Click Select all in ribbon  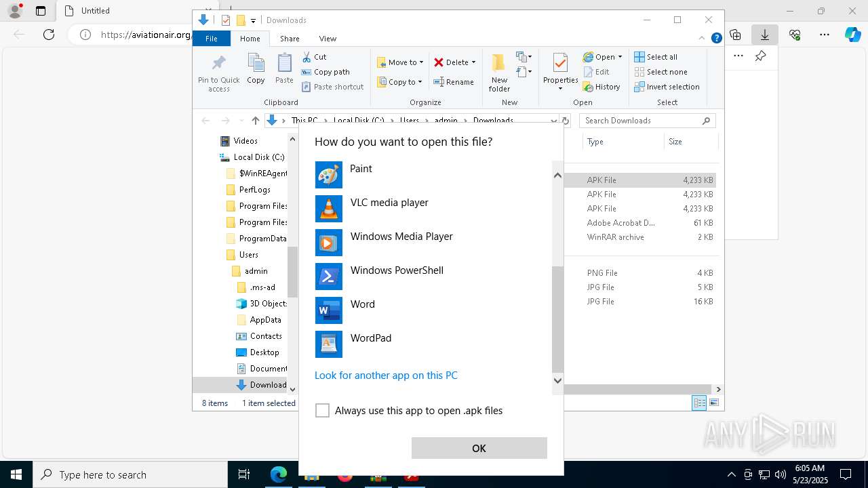(656, 57)
